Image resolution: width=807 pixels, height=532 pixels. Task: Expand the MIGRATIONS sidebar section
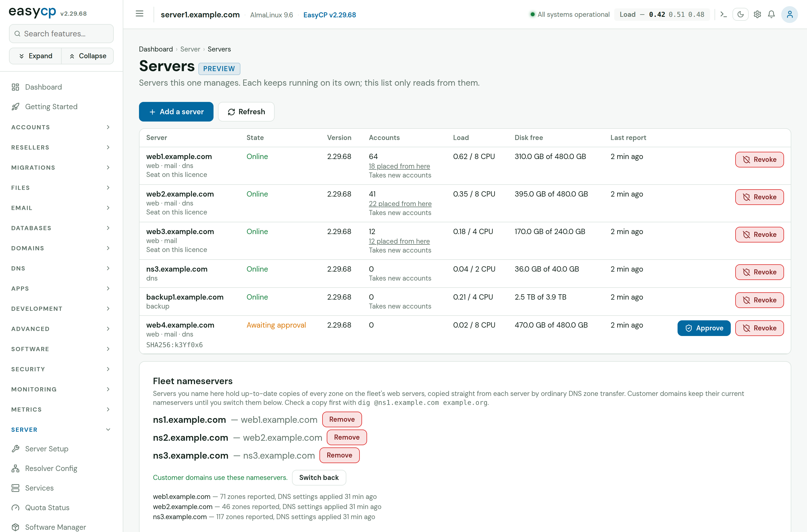[x=61, y=168]
